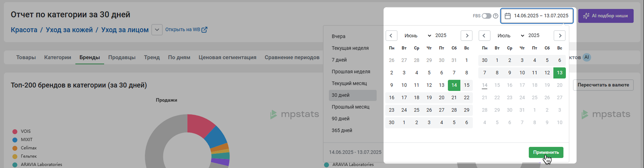644x168 pixels.
Task: Click the external link icon near WB
Action: [204, 30]
